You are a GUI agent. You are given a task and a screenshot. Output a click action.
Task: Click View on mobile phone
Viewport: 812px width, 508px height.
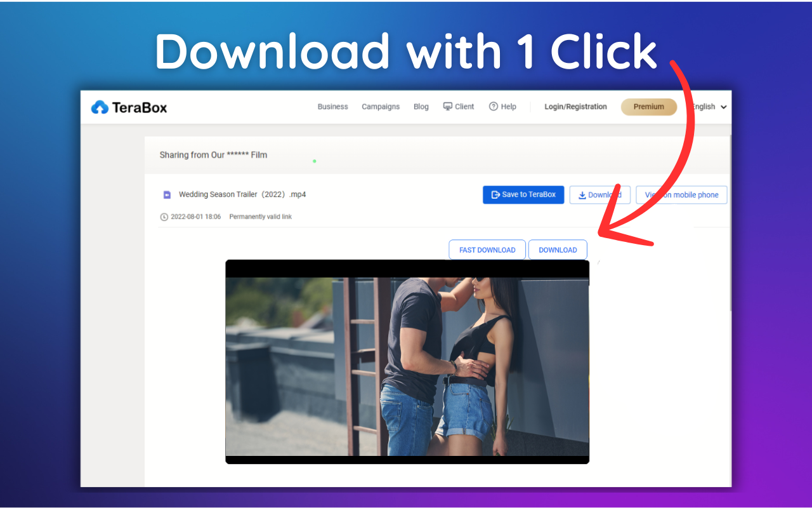click(x=681, y=194)
